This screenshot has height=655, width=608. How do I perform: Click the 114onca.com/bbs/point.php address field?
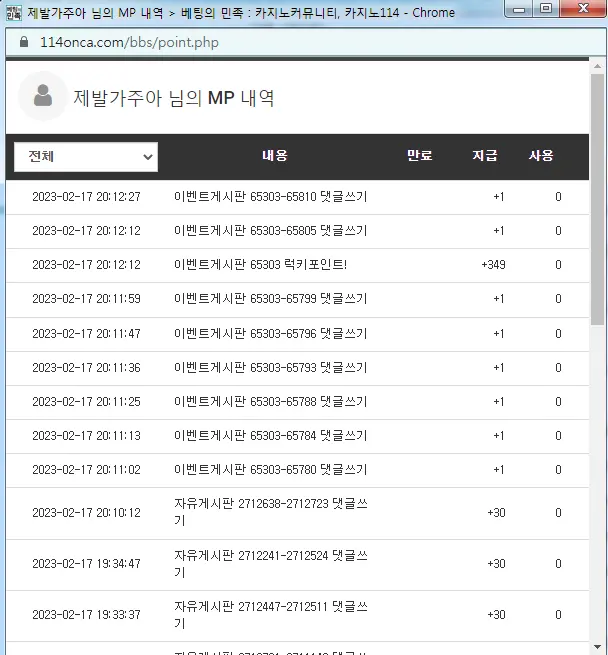click(129, 42)
